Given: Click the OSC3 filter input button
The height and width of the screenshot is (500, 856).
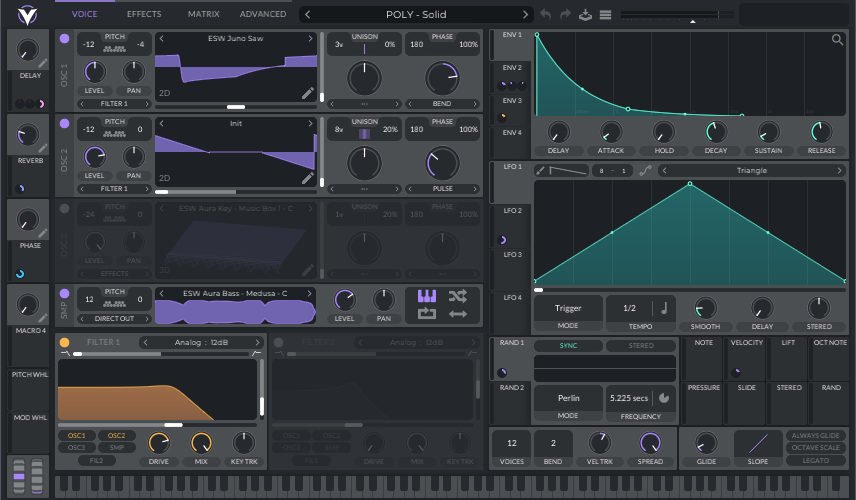Looking at the screenshot, I should [x=78, y=447].
